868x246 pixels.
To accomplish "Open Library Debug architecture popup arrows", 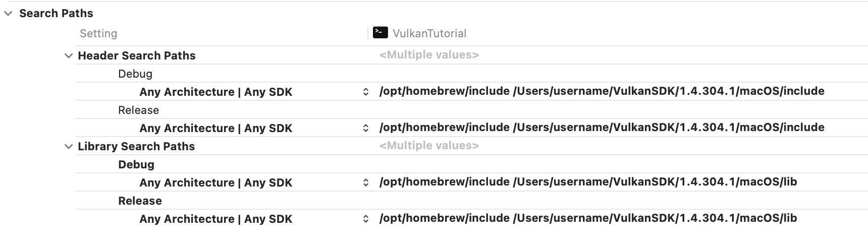I will click(x=366, y=182).
